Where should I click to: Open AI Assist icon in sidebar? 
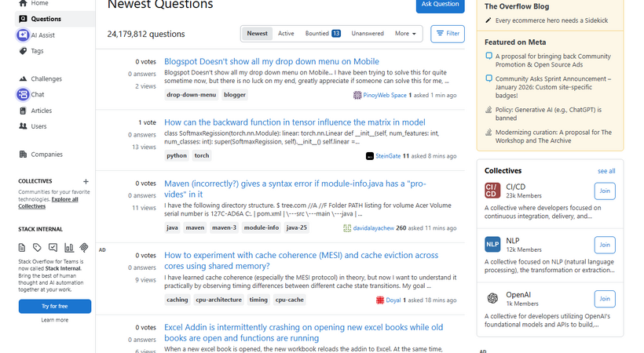(23, 35)
